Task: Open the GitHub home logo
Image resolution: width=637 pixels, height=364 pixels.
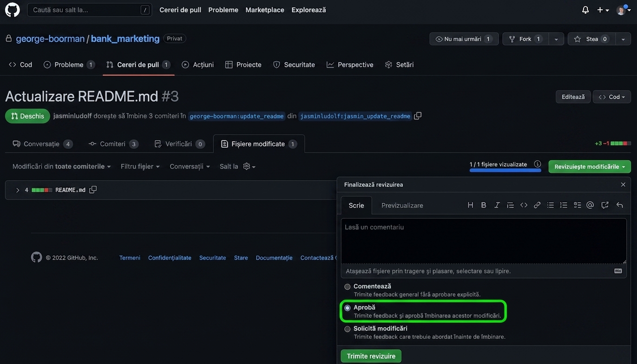Action: coord(13,10)
